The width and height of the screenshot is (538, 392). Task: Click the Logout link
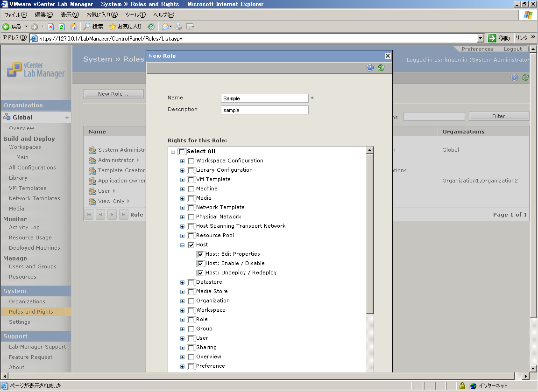[513, 49]
